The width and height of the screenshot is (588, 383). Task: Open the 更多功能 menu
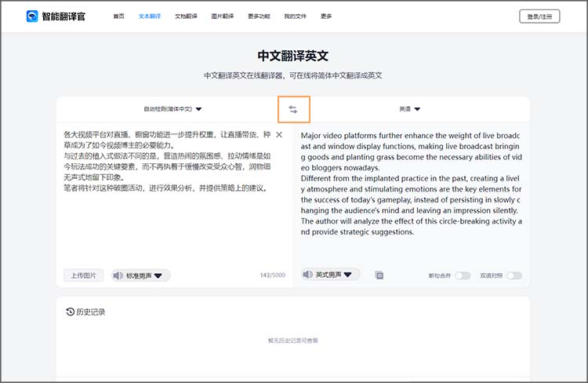259,16
